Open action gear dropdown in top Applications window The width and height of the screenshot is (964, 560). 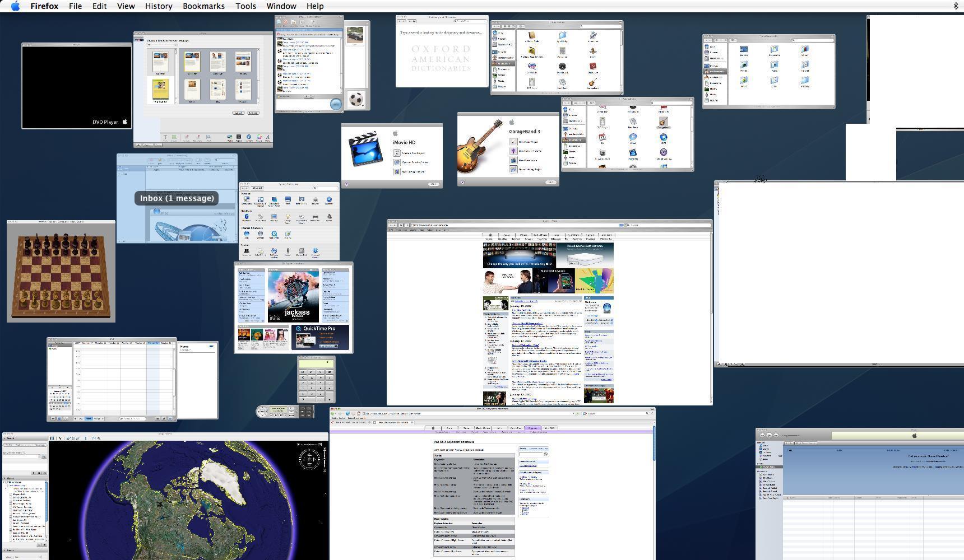[x=521, y=26]
